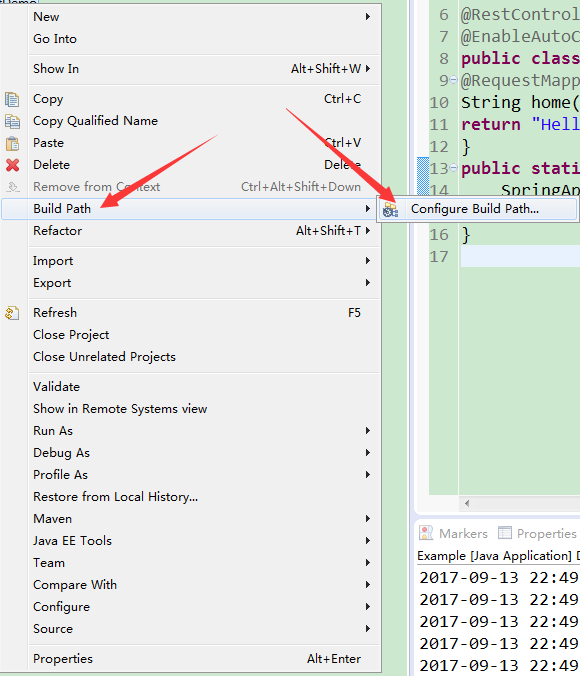Click the red Delete X icon
Viewport: 580px width, 676px height.
[12, 165]
